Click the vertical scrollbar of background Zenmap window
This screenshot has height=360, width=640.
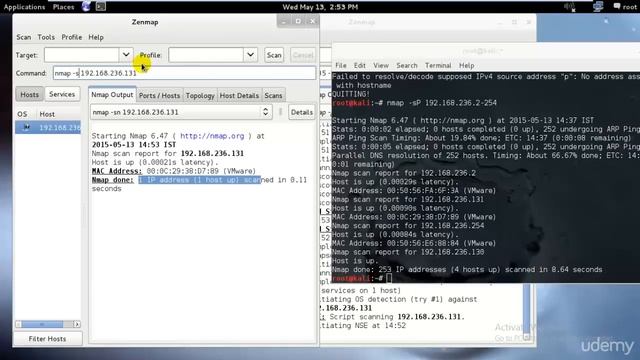(527, 312)
